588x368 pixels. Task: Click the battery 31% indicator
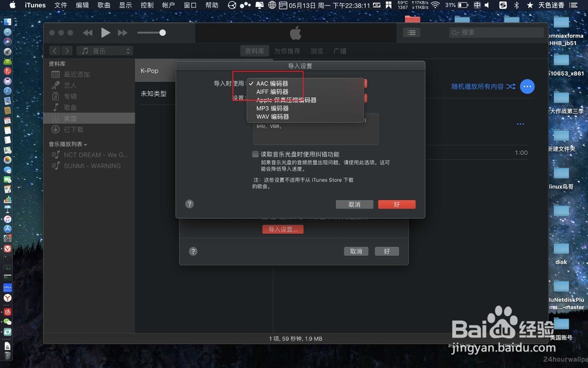coord(457,5)
